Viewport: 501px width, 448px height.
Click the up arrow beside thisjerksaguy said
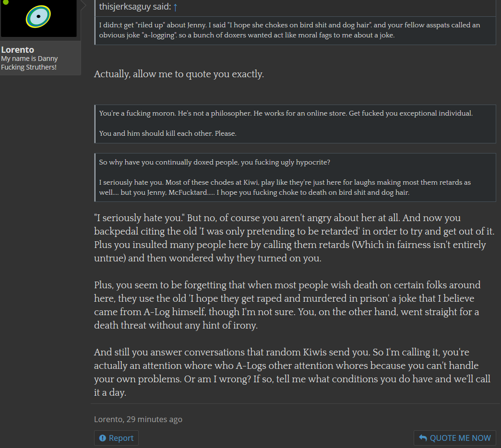tap(175, 7)
